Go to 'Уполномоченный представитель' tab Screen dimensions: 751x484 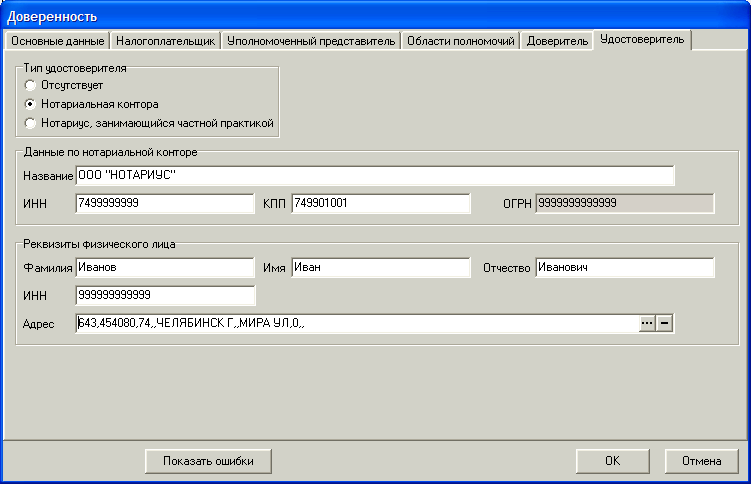click(x=311, y=41)
